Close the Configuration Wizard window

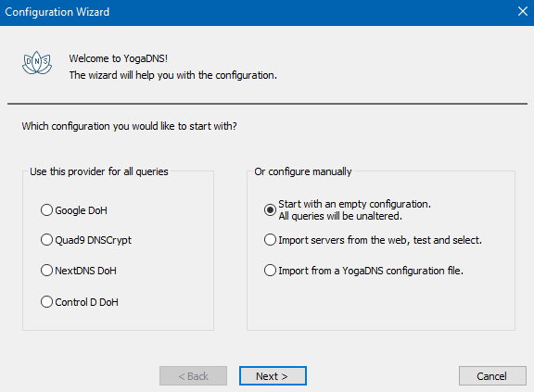[x=523, y=11]
